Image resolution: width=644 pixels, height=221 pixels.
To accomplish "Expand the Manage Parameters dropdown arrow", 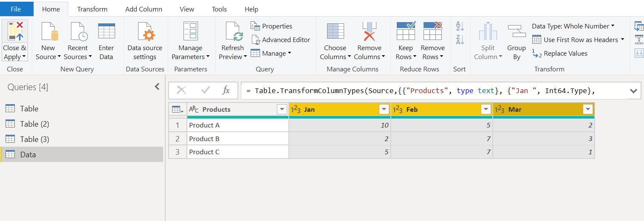I will click(208, 57).
